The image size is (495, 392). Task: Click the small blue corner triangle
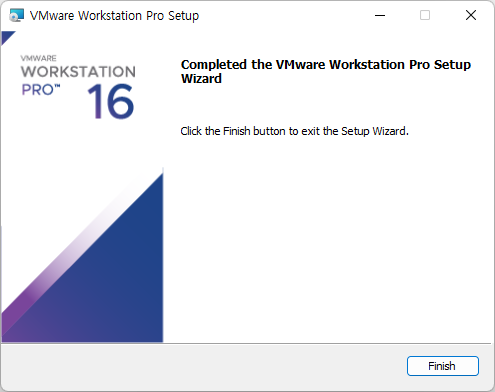pyautogui.click(x=7, y=37)
